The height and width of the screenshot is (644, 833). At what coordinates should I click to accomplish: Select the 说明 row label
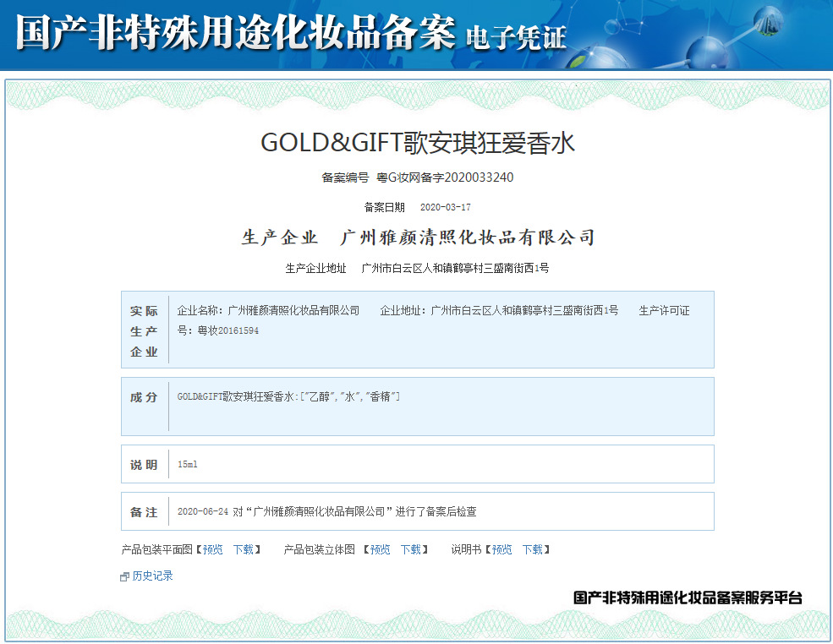click(144, 465)
